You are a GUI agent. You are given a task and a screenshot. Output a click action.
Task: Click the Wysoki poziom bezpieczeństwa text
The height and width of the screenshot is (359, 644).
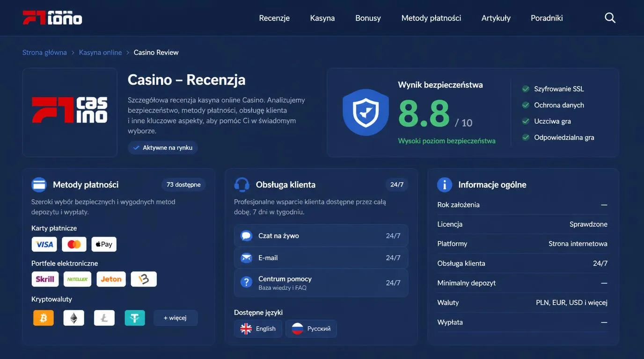click(446, 141)
